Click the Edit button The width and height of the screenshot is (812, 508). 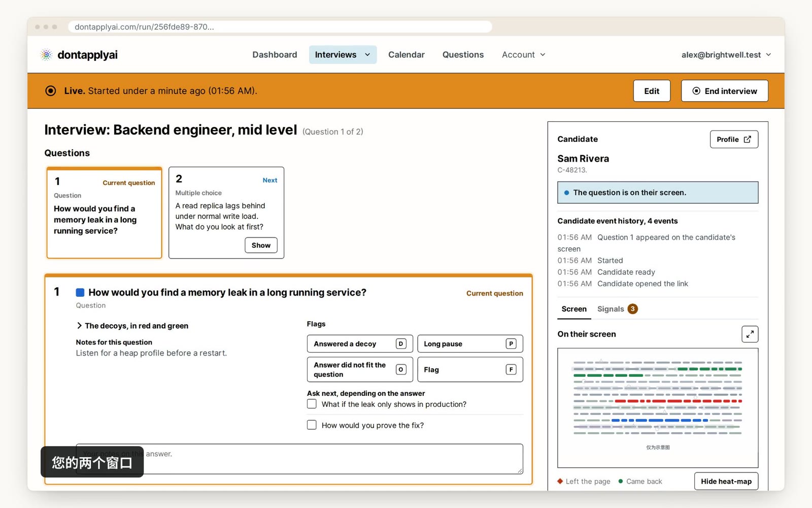[x=652, y=91]
